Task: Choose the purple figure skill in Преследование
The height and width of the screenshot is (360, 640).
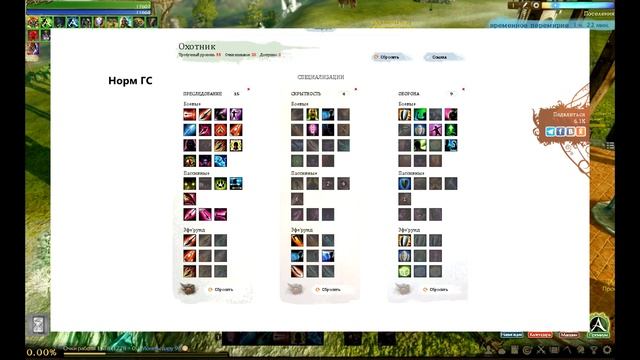Action: (236, 114)
